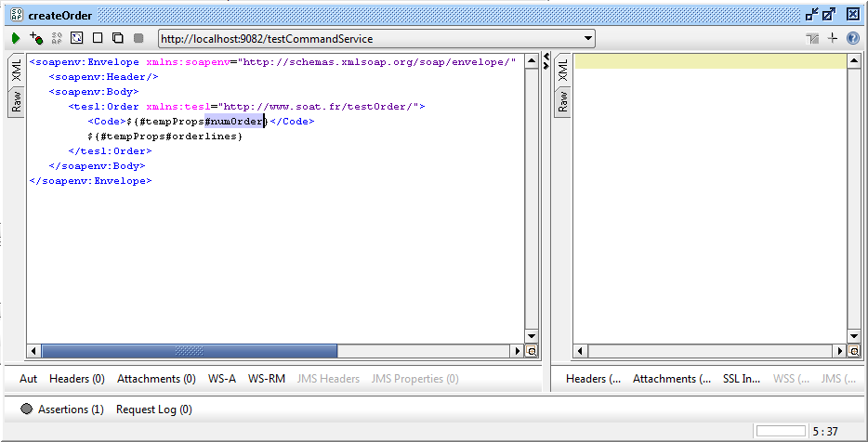
Task: Close the createOrder window
Action: tap(853, 14)
